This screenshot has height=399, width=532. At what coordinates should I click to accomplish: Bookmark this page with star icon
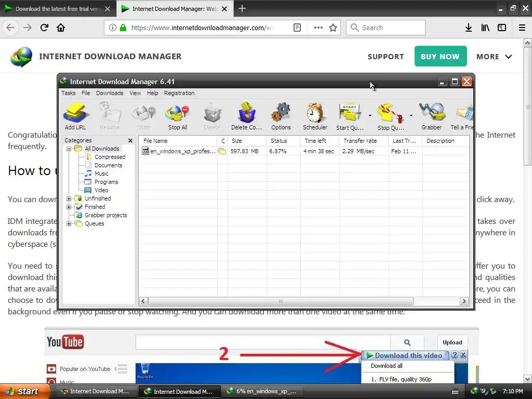tap(333, 28)
